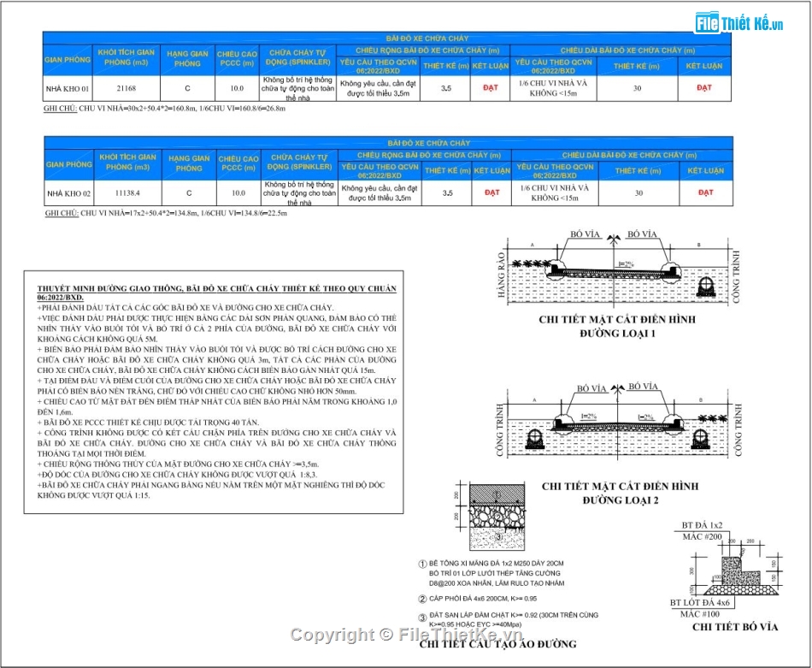Select the volume value "11138.4"
Viewport: 812px width, 668px height.
click(127, 192)
